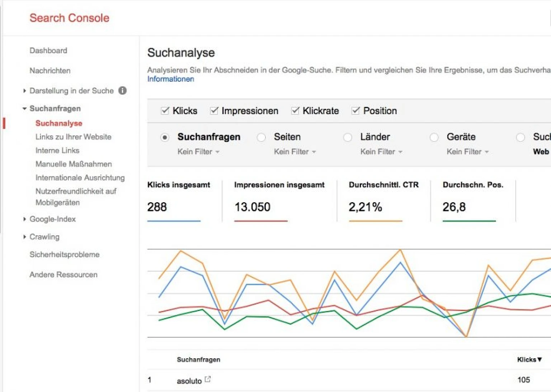Select the Seiten radio button

click(261, 137)
